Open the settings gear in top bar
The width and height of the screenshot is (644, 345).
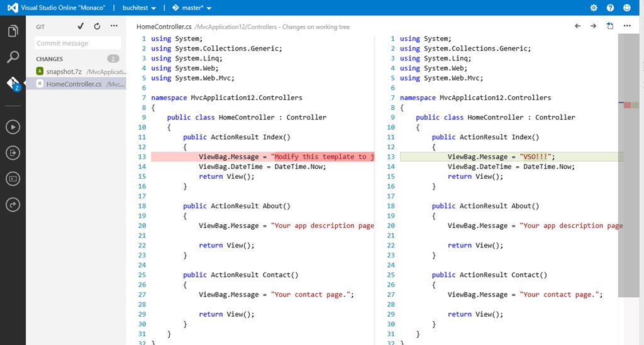(x=594, y=8)
